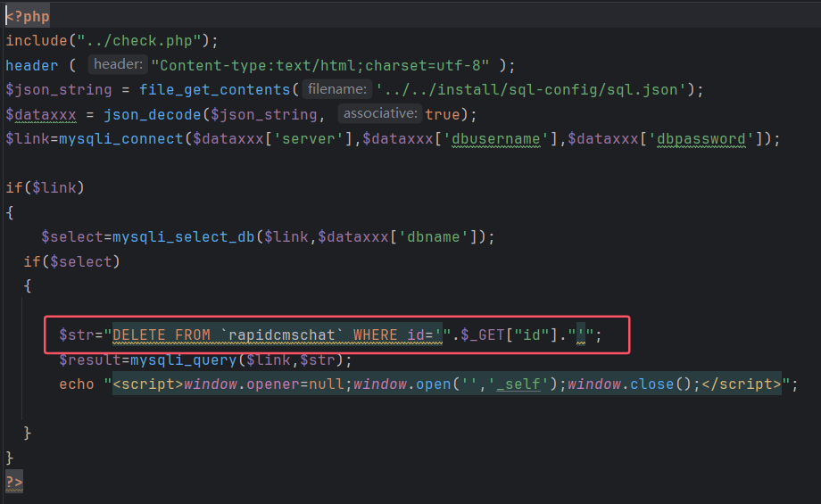Click the "filename:" parameter inlay hint
821x504 pixels.
coord(336,89)
